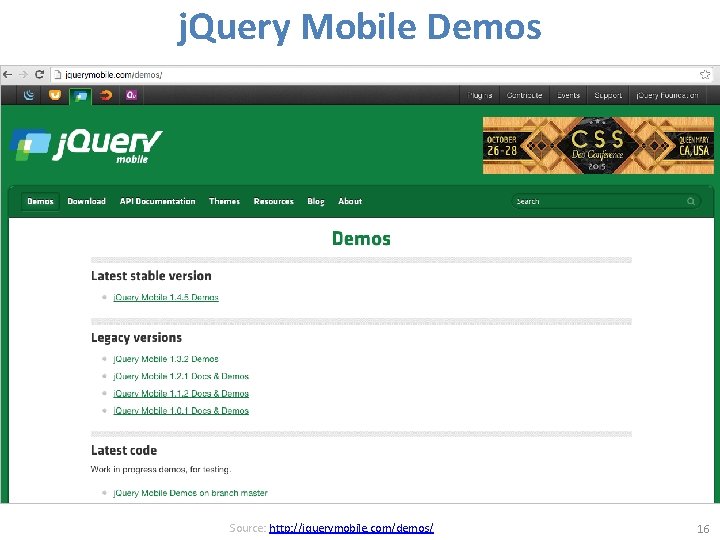Open the Plugins top link
This screenshot has width=720, height=540.
point(480,95)
